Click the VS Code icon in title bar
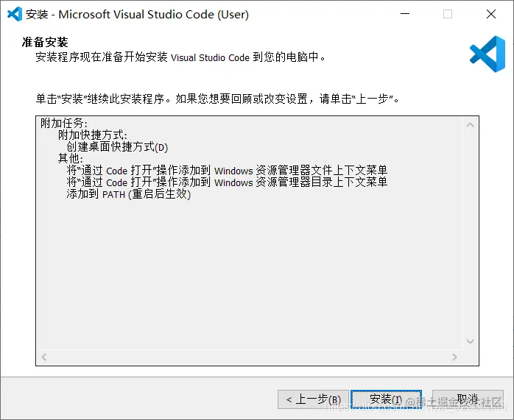 click(x=15, y=14)
